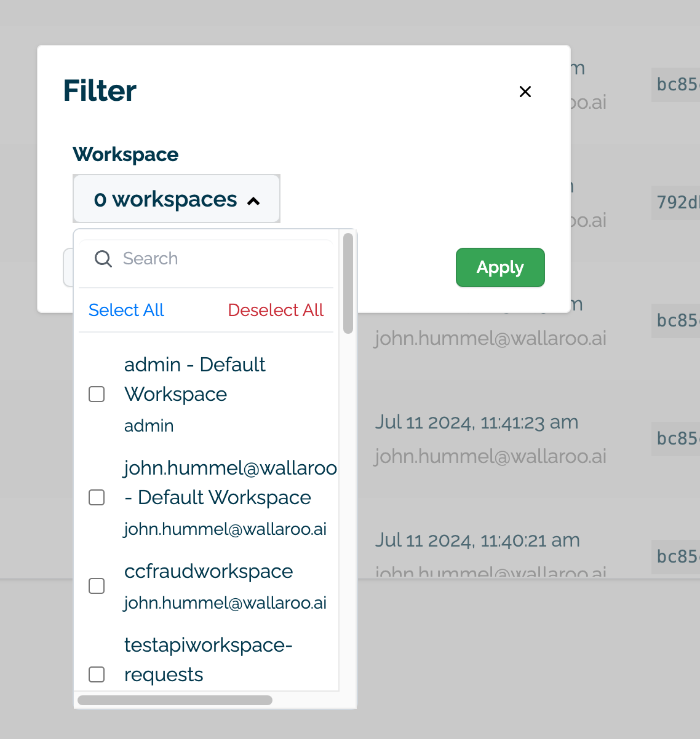Click Deselect All workspaces
Viewport: 700px width, 739px height.
tap(276, 310)
